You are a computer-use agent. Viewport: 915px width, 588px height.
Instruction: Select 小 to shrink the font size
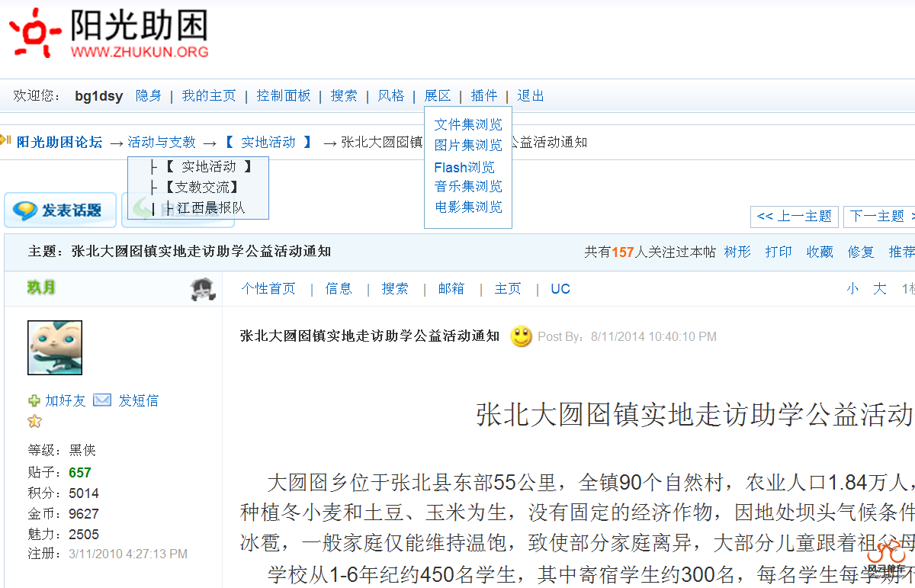(852, 288)
